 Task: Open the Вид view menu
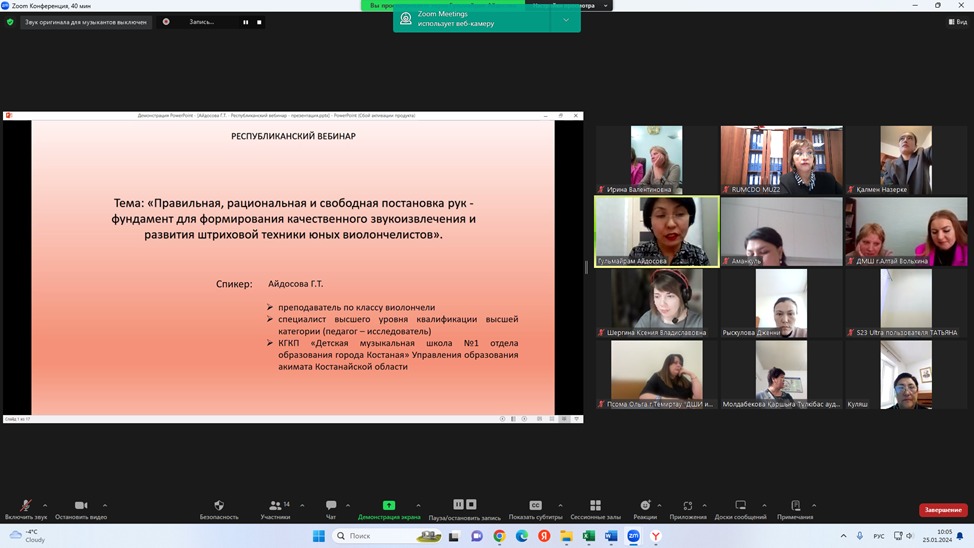[x=957, y=22]
